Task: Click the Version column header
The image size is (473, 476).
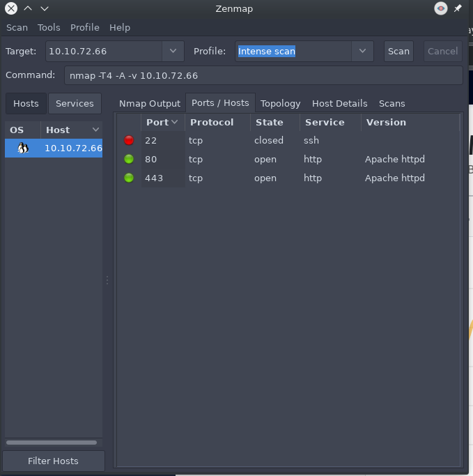Action: 410,123
